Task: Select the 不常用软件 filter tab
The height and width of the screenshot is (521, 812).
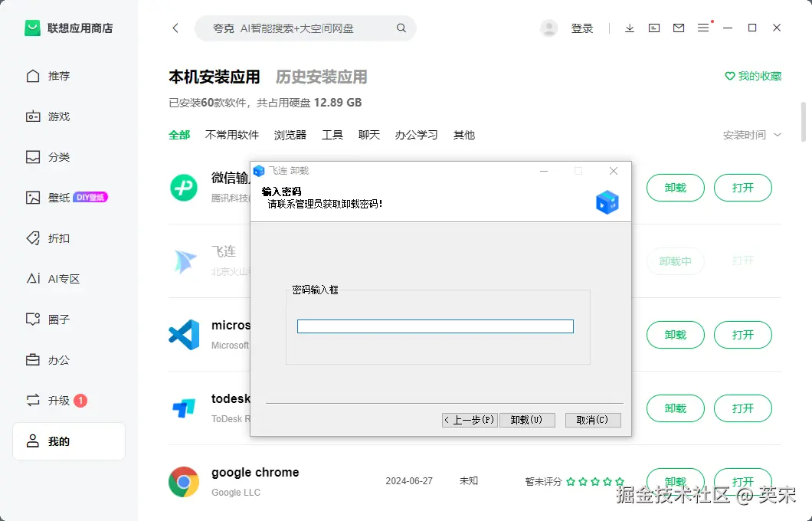Action: click(x=232, y=135)
